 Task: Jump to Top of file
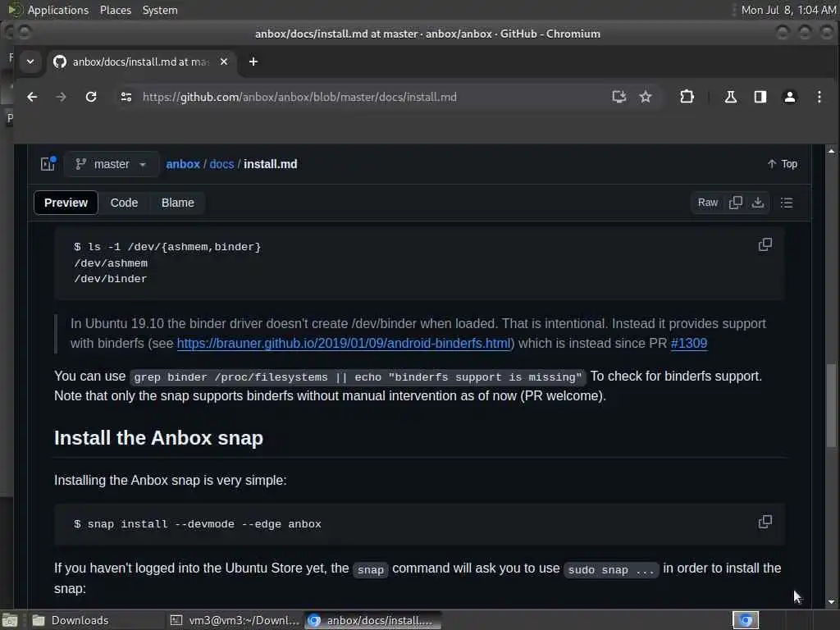(x=782, y=164)
